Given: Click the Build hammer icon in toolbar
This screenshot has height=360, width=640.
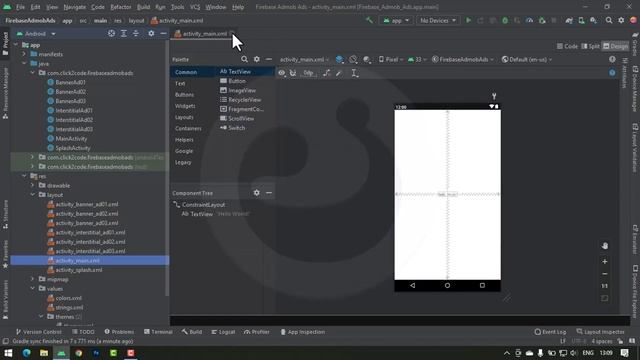Looking at the screenshot, I should (369, 20).
